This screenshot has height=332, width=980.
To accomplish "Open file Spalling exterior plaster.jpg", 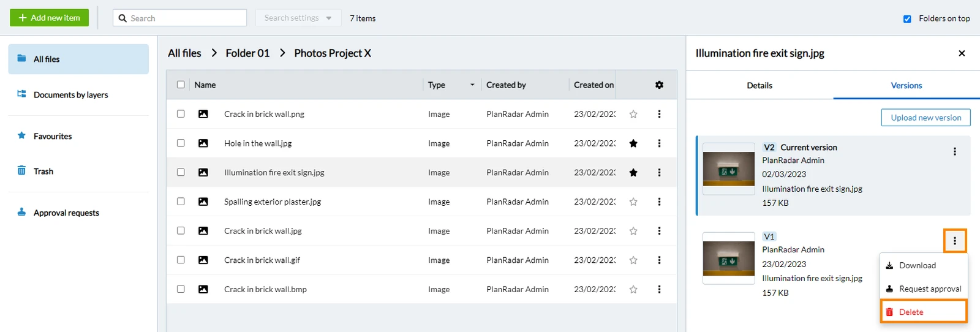I will click(x=273, y=202).
